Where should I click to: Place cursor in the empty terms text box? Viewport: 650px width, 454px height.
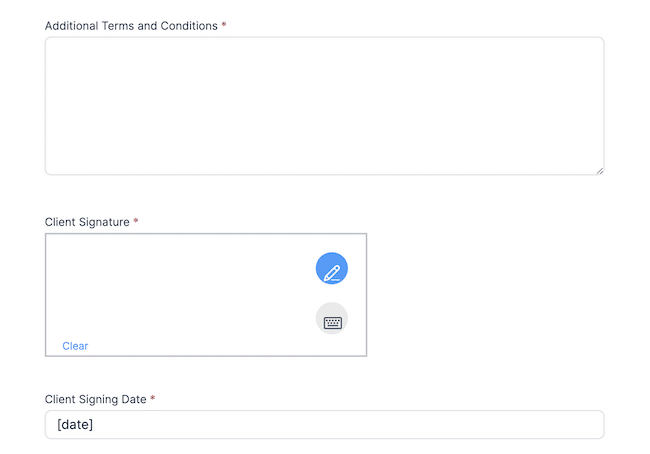(x=325, y=106)
